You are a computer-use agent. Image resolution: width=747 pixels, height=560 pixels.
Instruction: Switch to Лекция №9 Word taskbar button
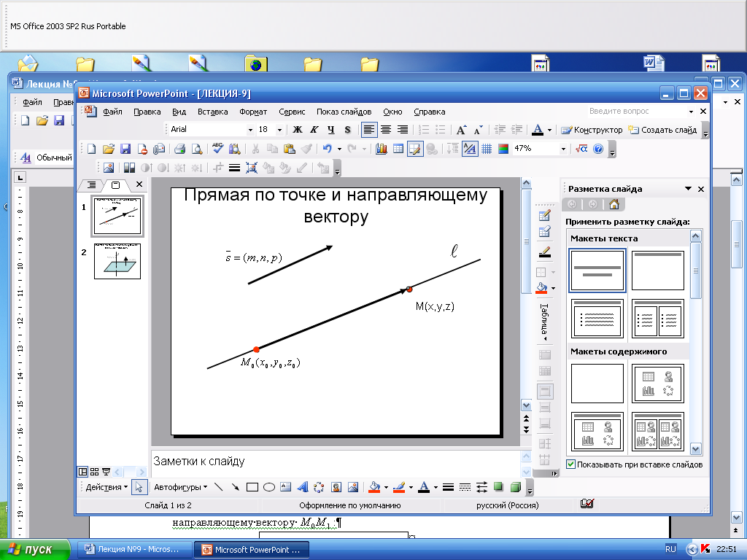[x=133, y=550]
